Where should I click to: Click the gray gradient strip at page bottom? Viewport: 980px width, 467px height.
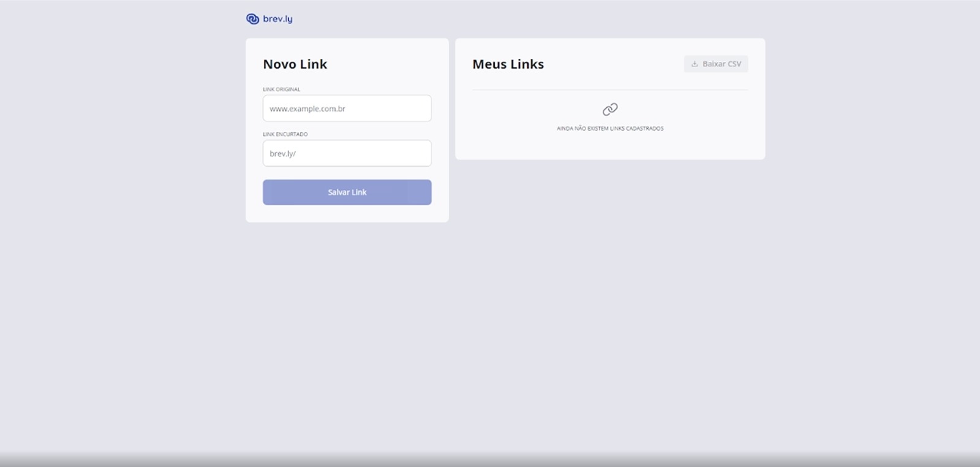click(490, 460)
